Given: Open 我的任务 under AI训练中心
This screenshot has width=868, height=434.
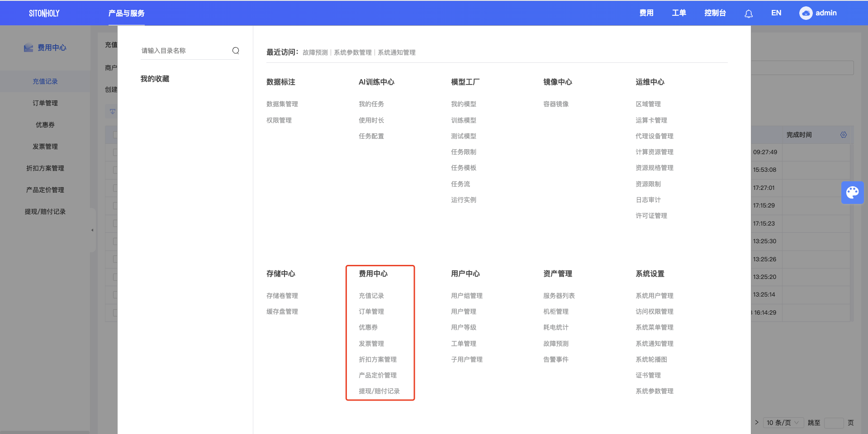Looking at the screenshot, I should 371,104.
